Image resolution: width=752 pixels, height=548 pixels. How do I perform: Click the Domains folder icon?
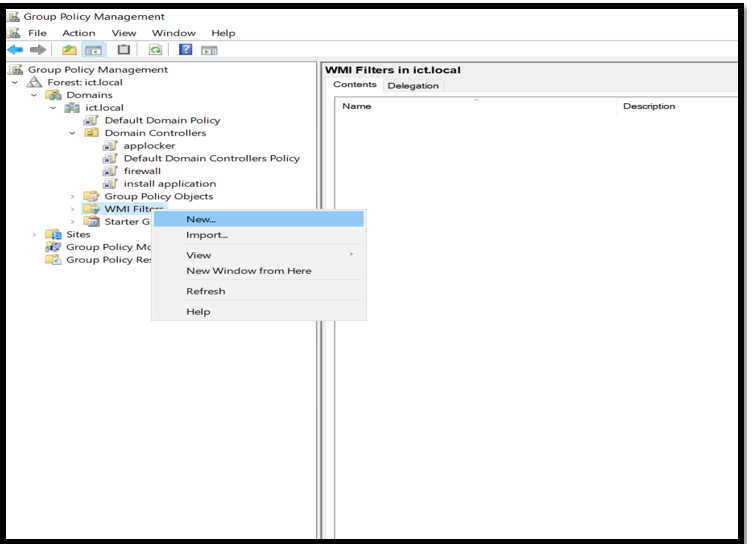[53, 95]
